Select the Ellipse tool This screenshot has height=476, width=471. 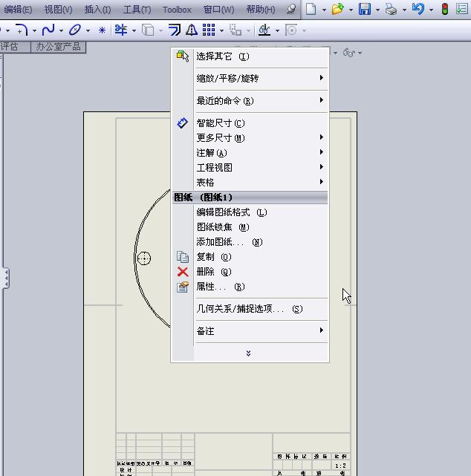click(75, 30)
